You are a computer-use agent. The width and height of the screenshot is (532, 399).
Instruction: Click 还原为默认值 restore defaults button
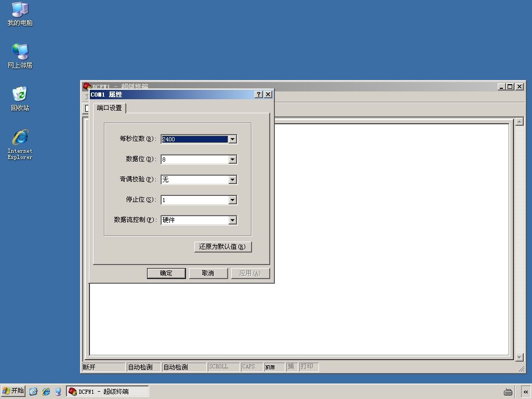[223, 247]
